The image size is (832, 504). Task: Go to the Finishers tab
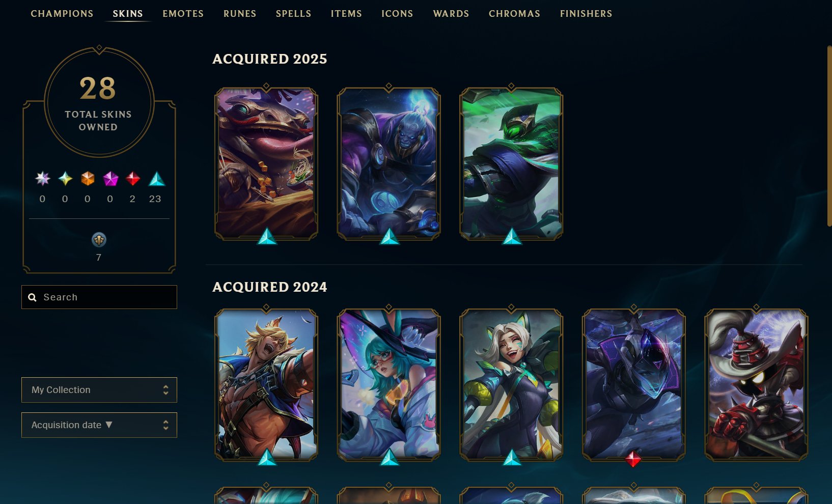pos(586,14)
